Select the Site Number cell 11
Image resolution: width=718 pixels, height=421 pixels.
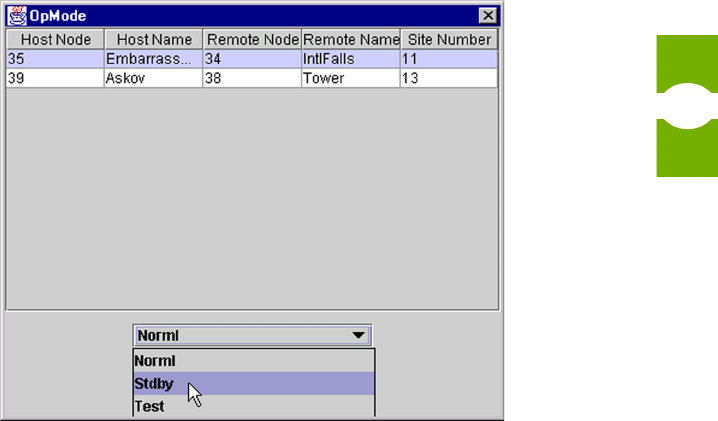click(x=449, y=59)
